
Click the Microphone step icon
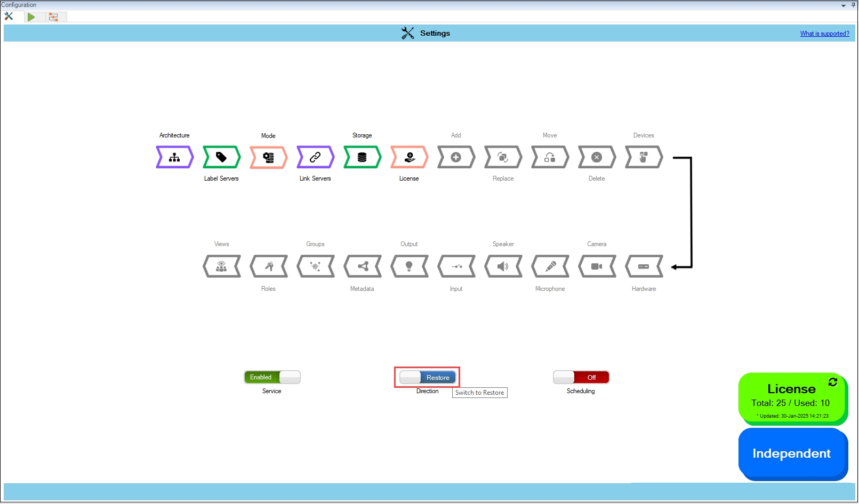(x=550, y=266)
